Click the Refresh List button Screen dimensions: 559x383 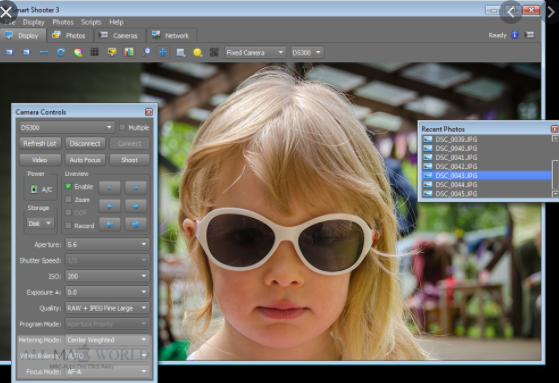[40, 143]
